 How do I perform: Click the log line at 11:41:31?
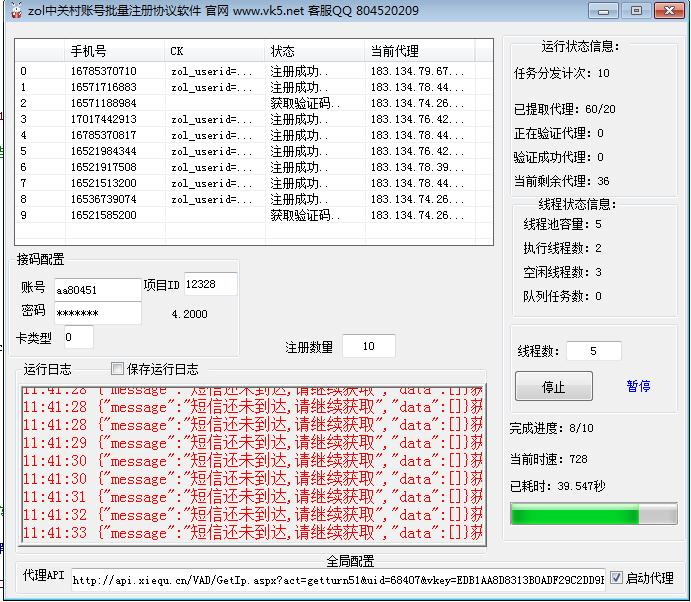pos(253,497)
